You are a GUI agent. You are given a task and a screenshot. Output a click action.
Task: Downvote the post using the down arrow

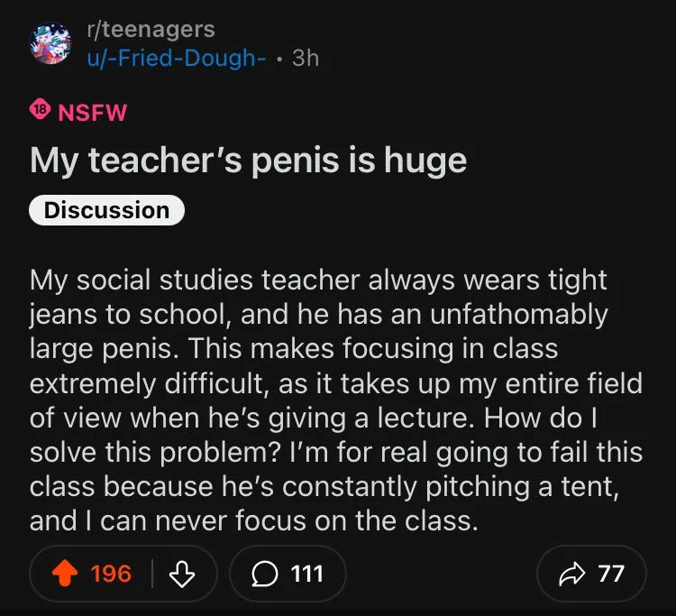[x=182, y=574]
